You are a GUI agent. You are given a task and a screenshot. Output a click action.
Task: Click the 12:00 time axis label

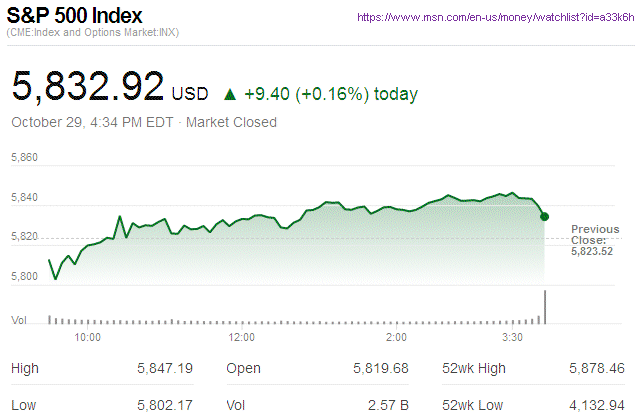(244, 338)
